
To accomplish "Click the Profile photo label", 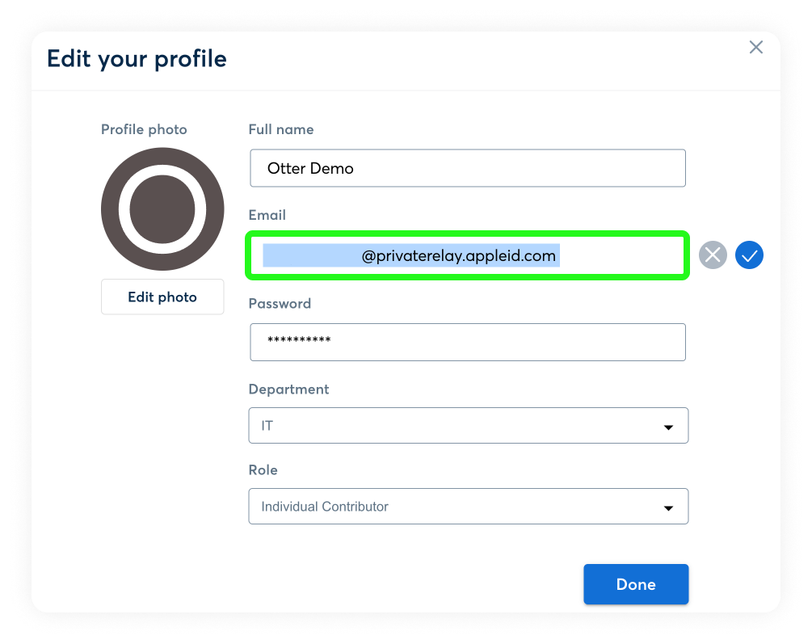I will pos(144,129).
